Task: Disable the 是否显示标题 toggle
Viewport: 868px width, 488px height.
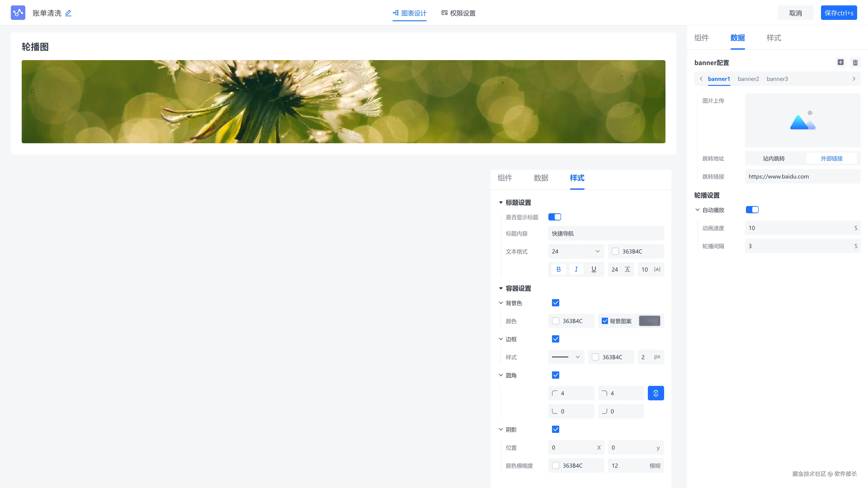Action: click(x=554, y=217)
